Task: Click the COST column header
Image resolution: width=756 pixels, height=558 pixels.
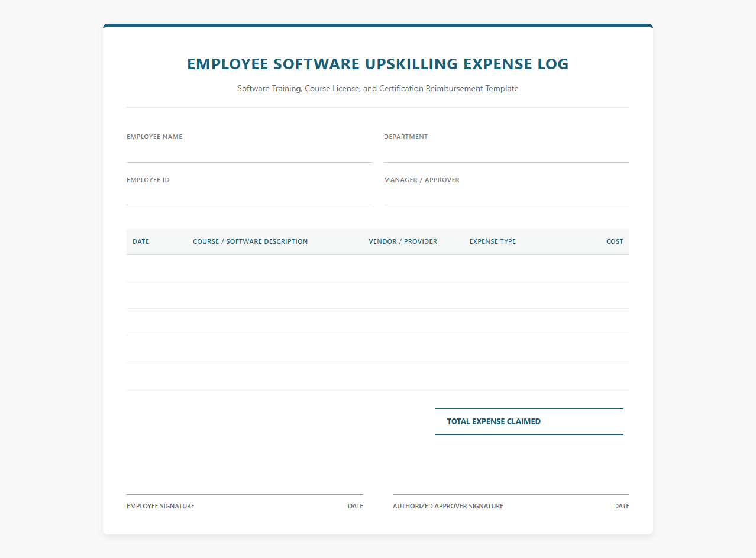Action: click(x=615, y=241)
